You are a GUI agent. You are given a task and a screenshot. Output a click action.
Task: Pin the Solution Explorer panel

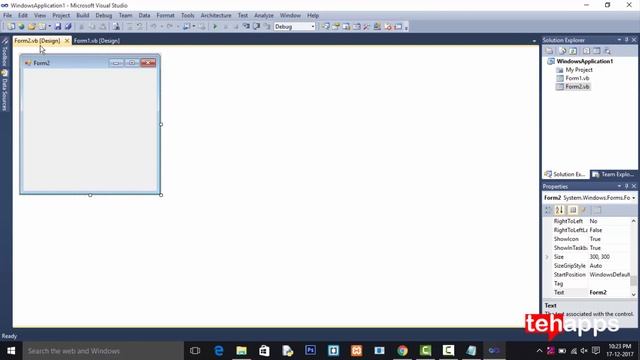(x=627, y=40)
